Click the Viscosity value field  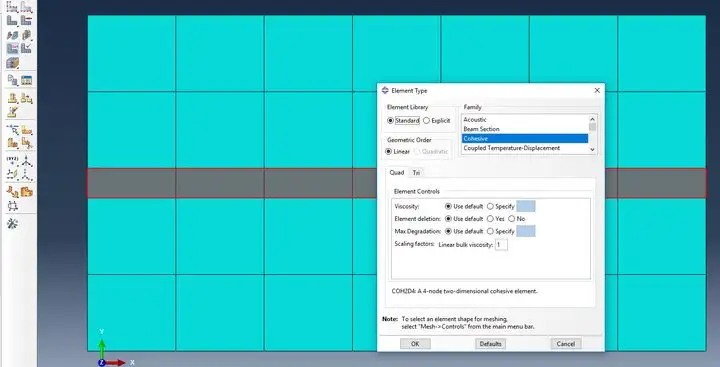tap(526, 207)
